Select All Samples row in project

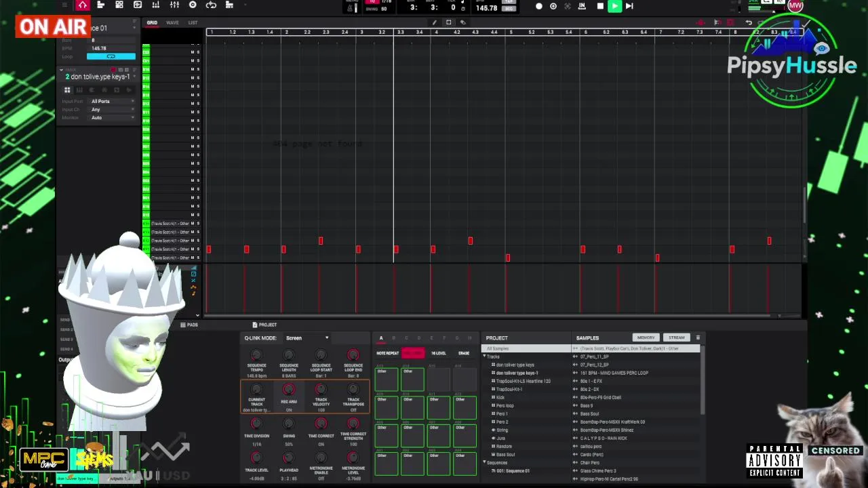(x=526, y=348)
